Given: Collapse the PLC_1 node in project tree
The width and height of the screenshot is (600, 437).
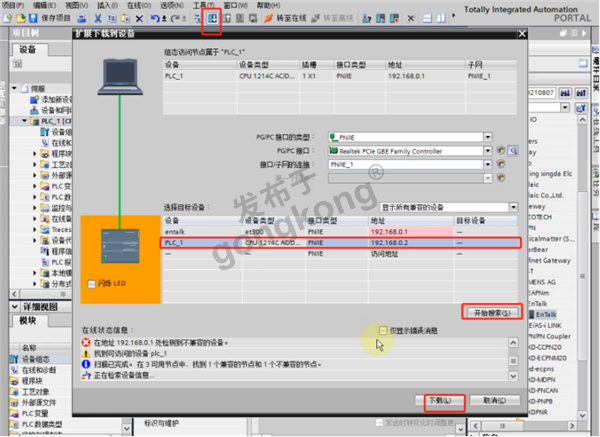Looking at the screenshot, I should pyautogui.click(x=25, y=121).
